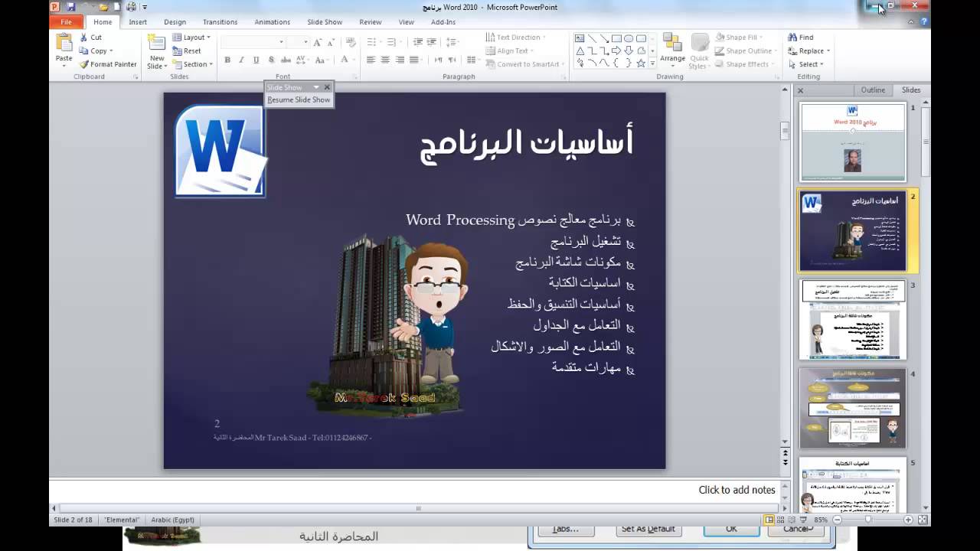Save the presentation from quick access toolbar
Viewport: 980px width, 551px height.
70,7
